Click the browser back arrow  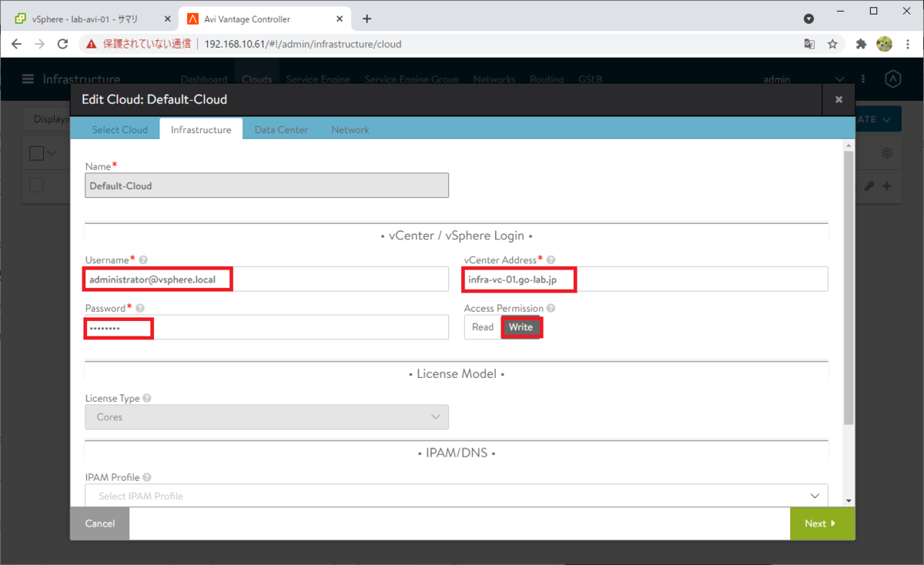pyautogui.click(x=17, y=44)
